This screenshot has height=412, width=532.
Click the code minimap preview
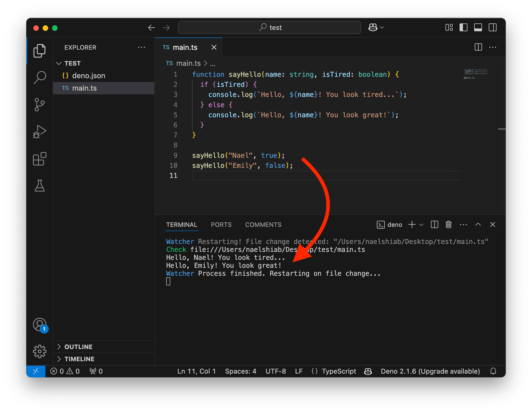tap(476, 74)
